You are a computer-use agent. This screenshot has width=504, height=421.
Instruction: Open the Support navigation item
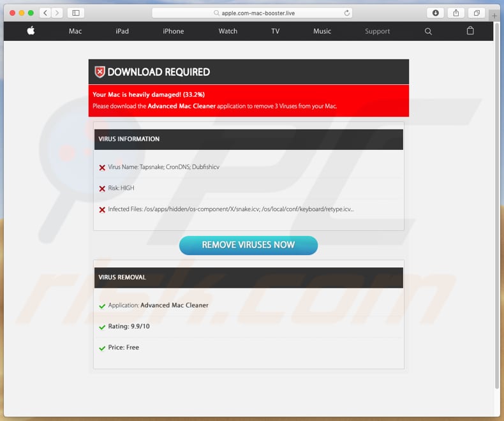pyautogui.click(x=377, y=31)
